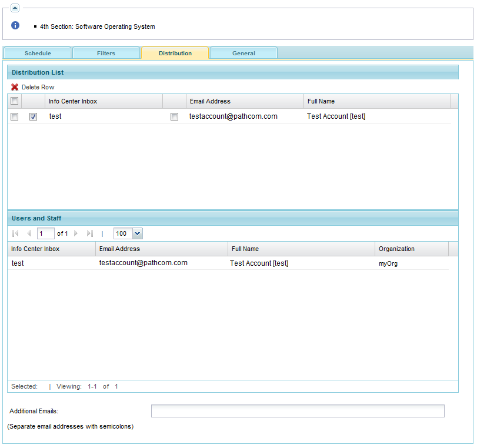This screenshot has height=448, width=477.
Task: Sort by Organization column header
Action: click(x=396, y=249)
